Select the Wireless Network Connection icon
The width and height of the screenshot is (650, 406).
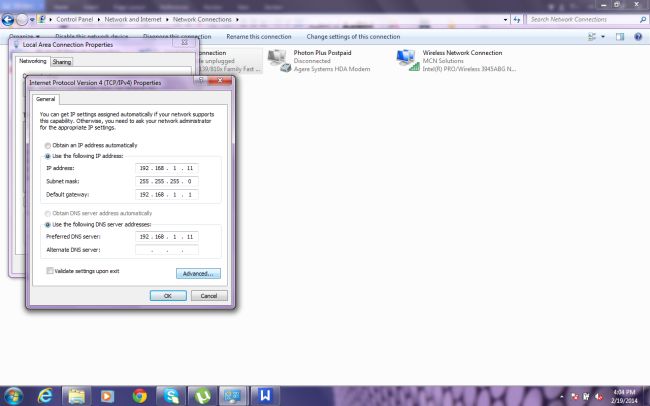pos(408,60)
